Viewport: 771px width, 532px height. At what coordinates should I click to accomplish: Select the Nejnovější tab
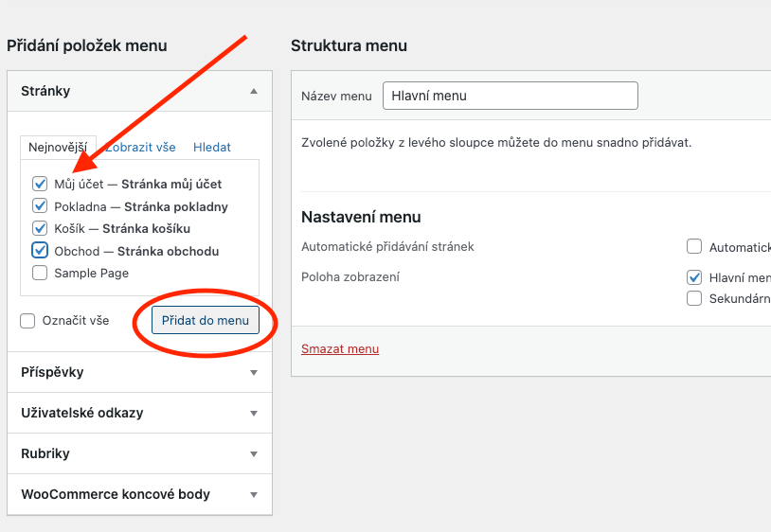[x=58, y=148]
